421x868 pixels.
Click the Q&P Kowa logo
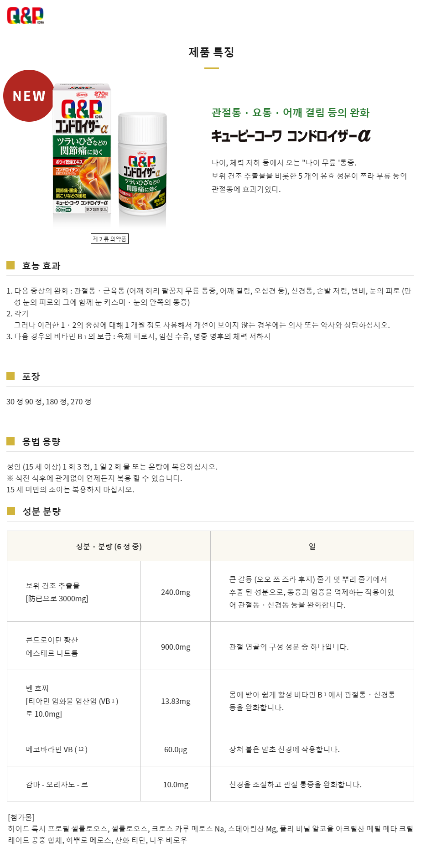click(x=26, y=15)
